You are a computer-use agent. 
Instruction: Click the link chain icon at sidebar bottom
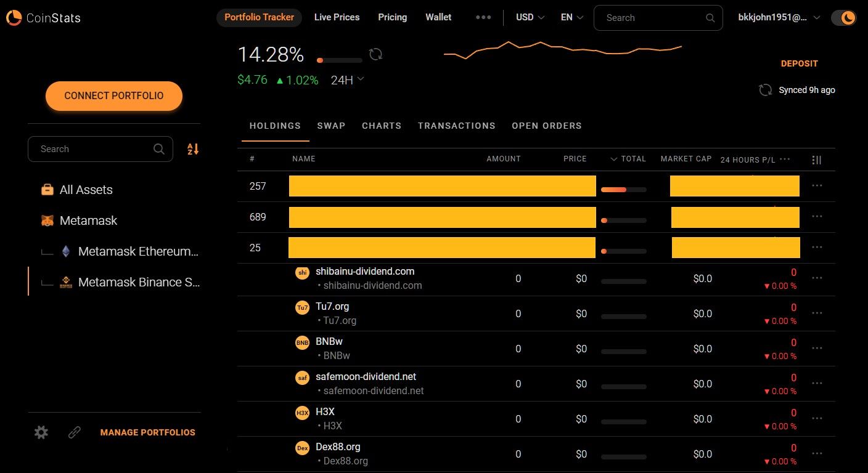[x=74, y=432]
